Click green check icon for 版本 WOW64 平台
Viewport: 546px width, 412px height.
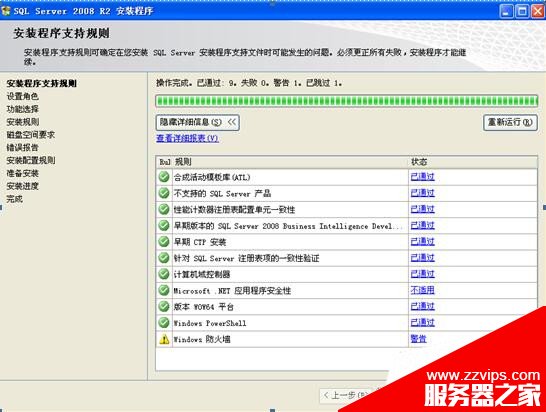tap(164, 306)
